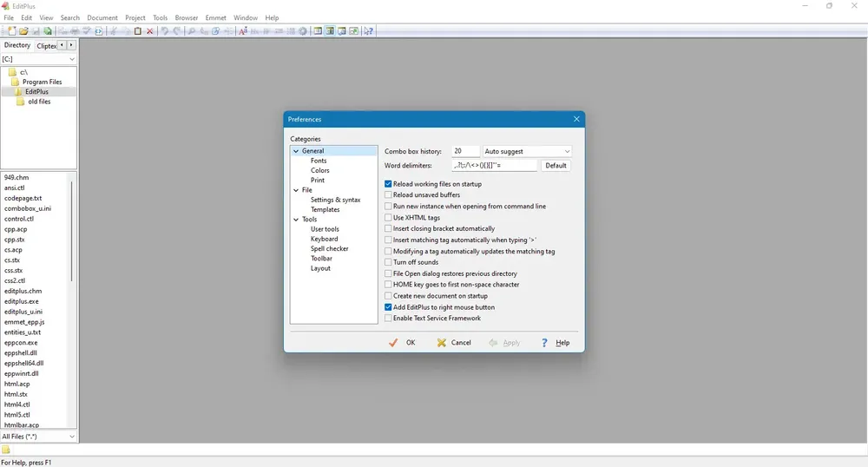Open the [C:] drive selector dropdown
Screen dimensions: 868x467
pos(38,59)
